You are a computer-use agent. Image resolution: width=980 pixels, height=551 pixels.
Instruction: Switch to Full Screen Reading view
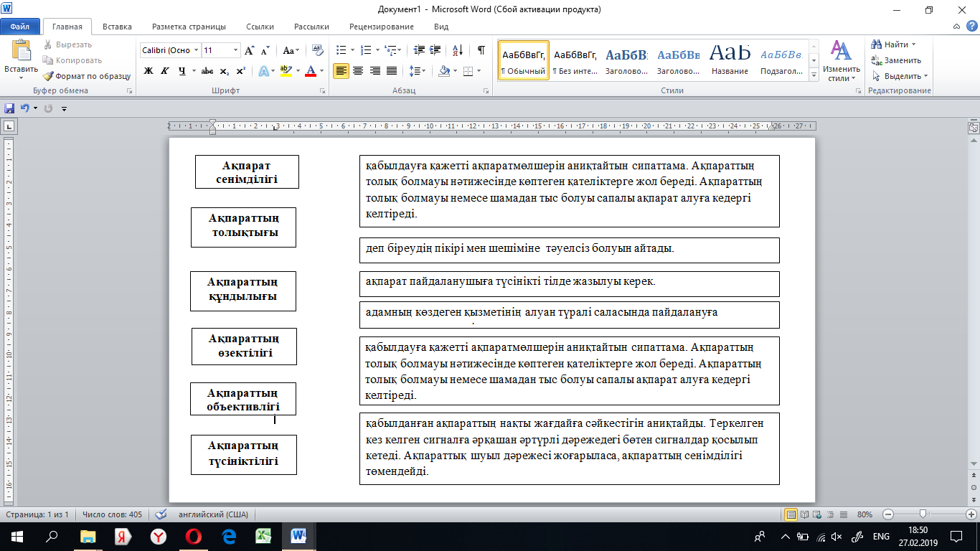point(804,514)
